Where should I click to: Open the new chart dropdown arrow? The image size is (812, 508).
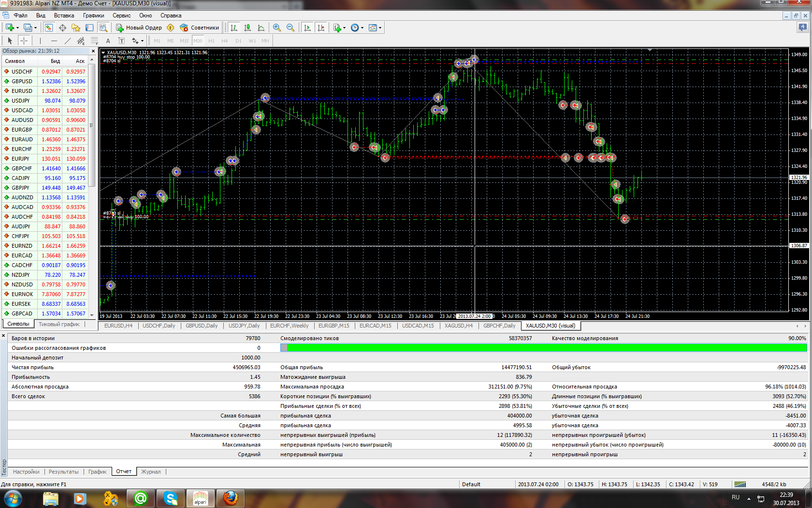(17, 28)
